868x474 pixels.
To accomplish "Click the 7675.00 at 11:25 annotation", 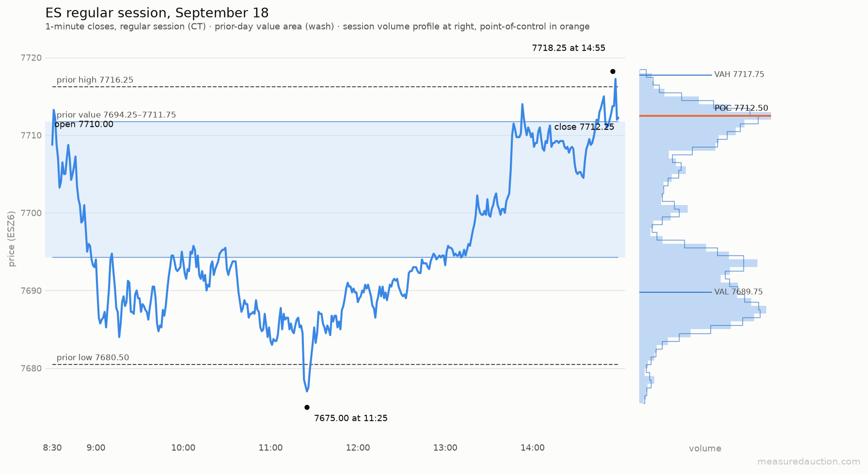I will (351, 418).
